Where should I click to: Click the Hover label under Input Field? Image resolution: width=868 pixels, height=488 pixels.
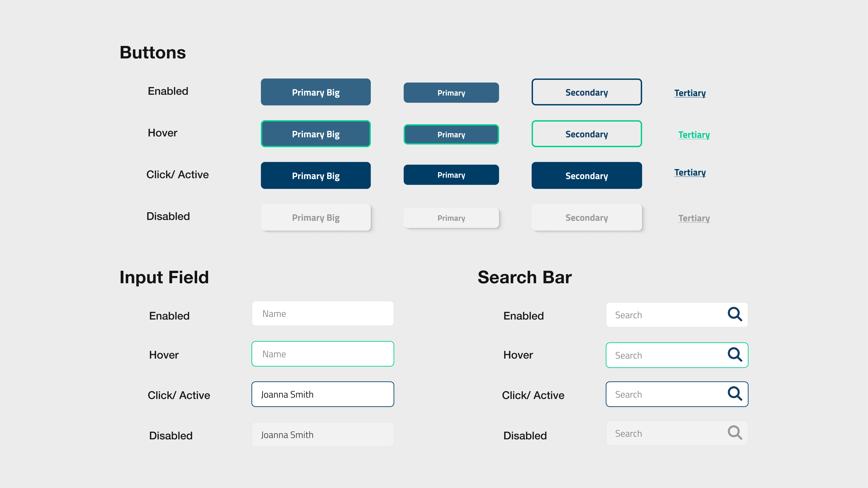click(164, 355)
